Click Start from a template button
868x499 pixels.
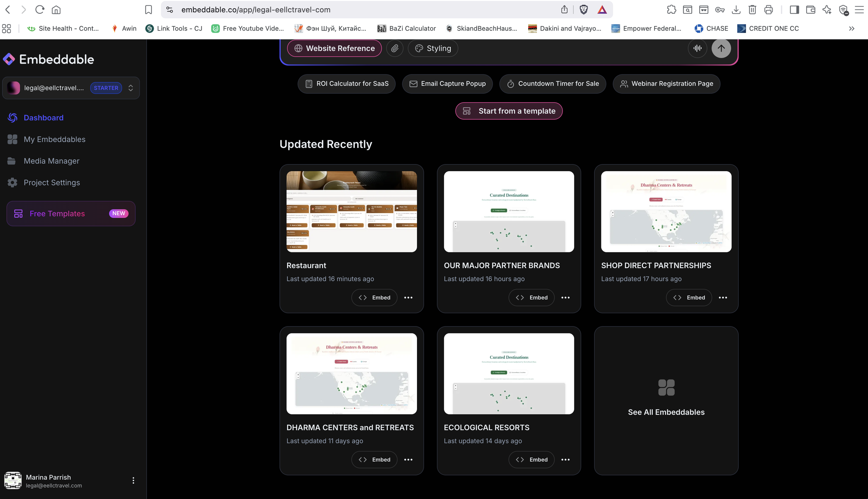coord(508,111)
